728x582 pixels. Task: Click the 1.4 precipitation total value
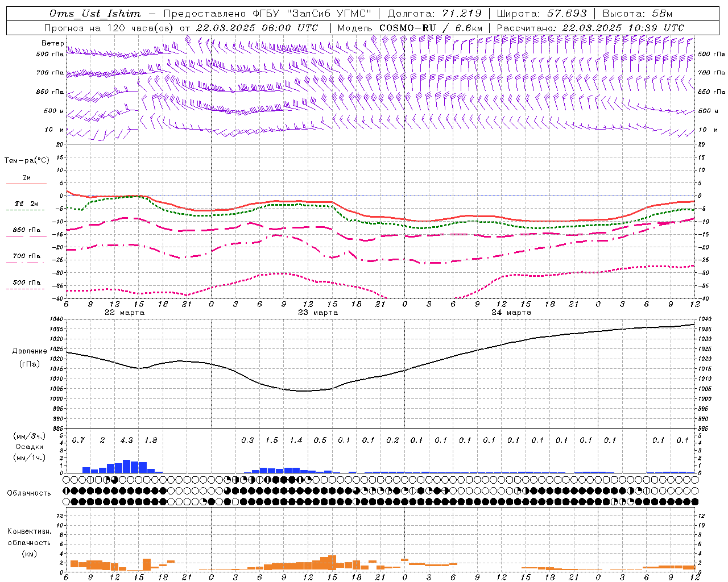296,440
